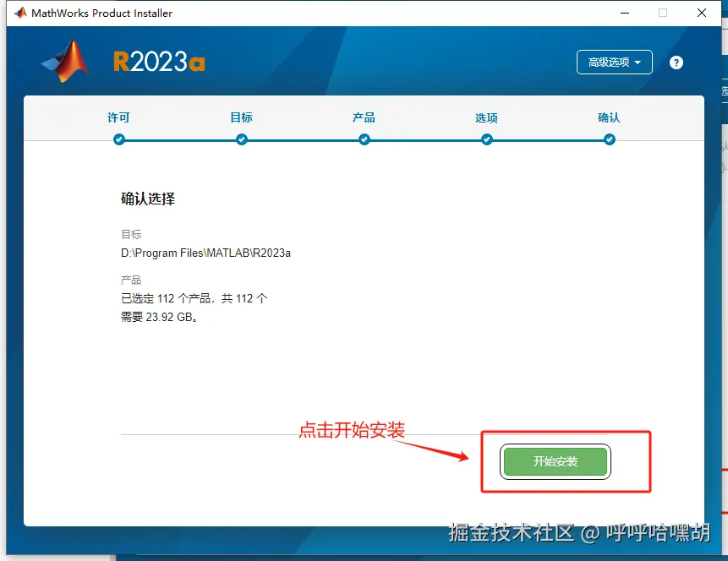This screenshot has height=561, width=728.
Task: Select the path D:\Program Files\MATLAB\R2023a
Action: [205, 253]
